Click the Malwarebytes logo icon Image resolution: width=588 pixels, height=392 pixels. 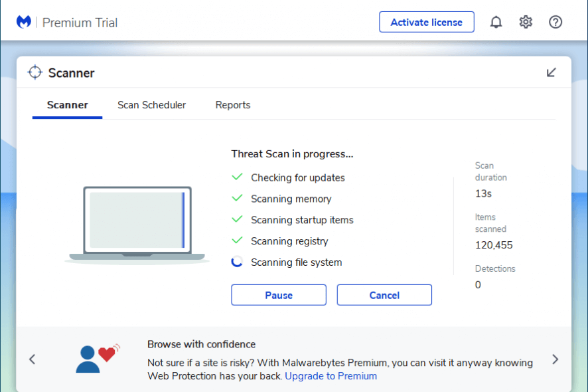click(24, 22)
